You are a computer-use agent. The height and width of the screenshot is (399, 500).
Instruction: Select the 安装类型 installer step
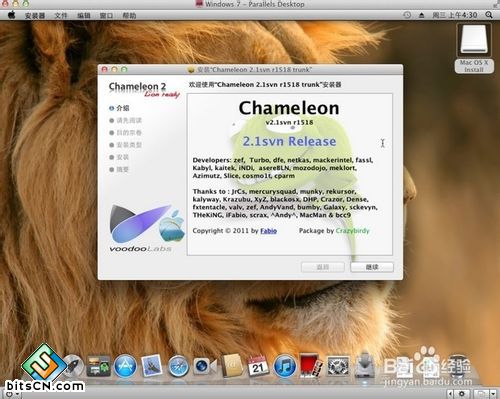(126, 145)
